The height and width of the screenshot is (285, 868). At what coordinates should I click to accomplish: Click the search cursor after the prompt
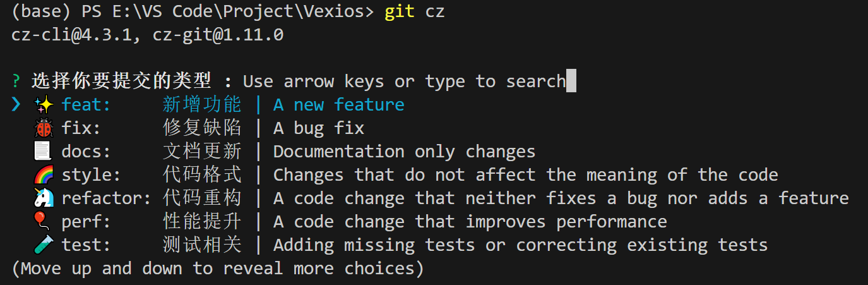click(x=571, y=82)
